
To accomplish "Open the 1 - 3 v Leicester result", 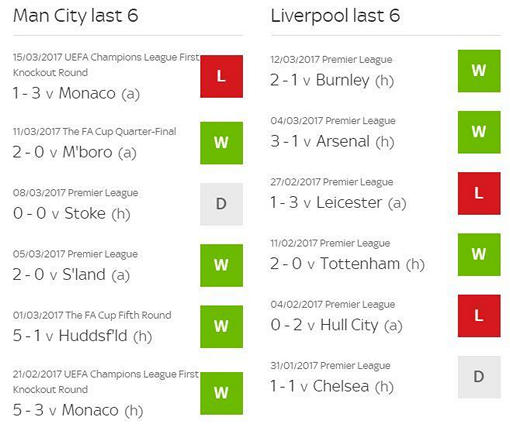I will point(338,203).
